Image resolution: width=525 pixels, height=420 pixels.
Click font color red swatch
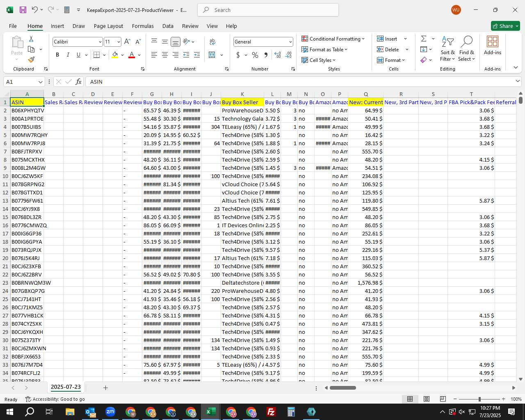coord(132,55)
